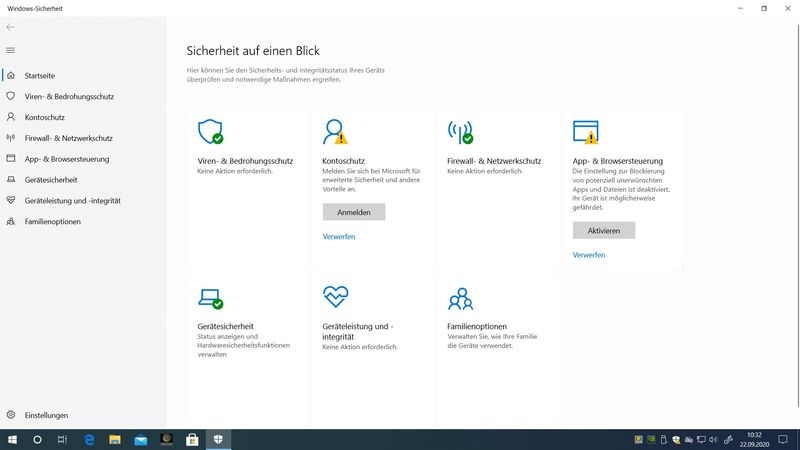Viewport: 800px width, 450px height.
Task: Click the network monitor tray icon
Action: coord(701,439)
